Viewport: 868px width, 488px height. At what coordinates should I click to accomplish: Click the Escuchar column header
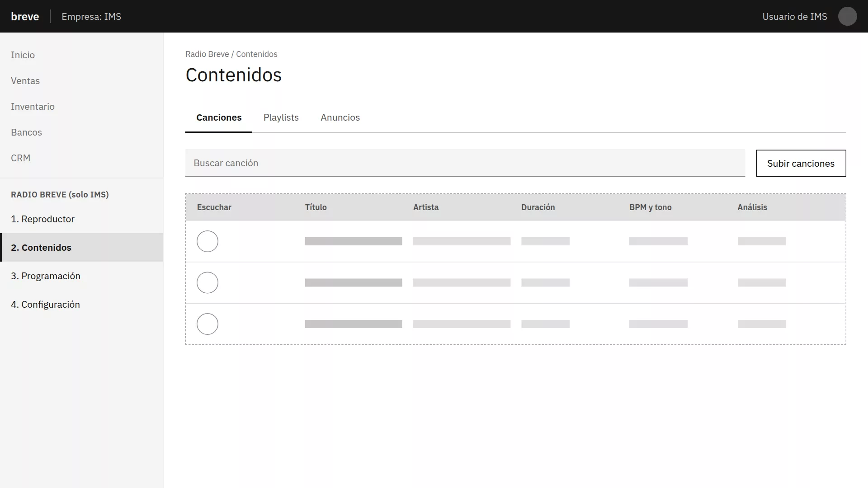(214, 207)
